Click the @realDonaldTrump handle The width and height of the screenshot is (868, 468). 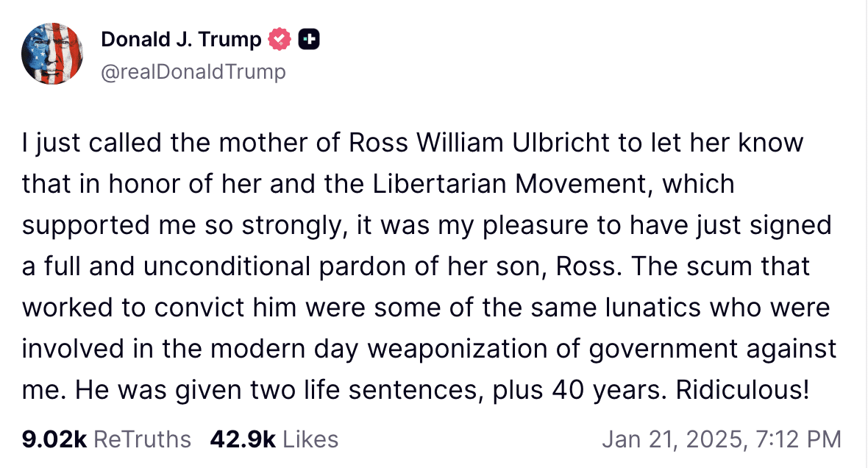193,71
